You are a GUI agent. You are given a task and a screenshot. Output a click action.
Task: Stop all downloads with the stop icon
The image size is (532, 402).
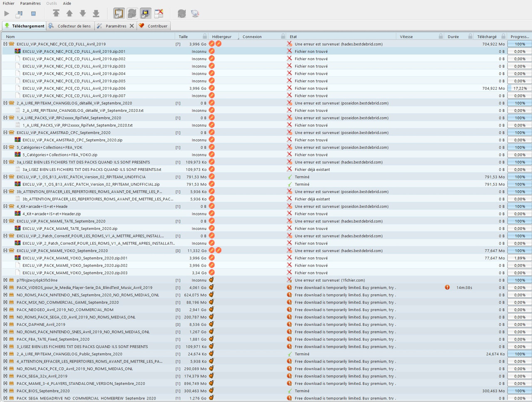(33, 14)
